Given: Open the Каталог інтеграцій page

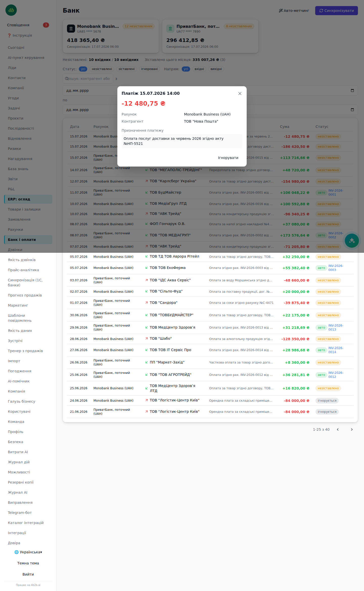Looking at the screenshot, I should (28, 523).
